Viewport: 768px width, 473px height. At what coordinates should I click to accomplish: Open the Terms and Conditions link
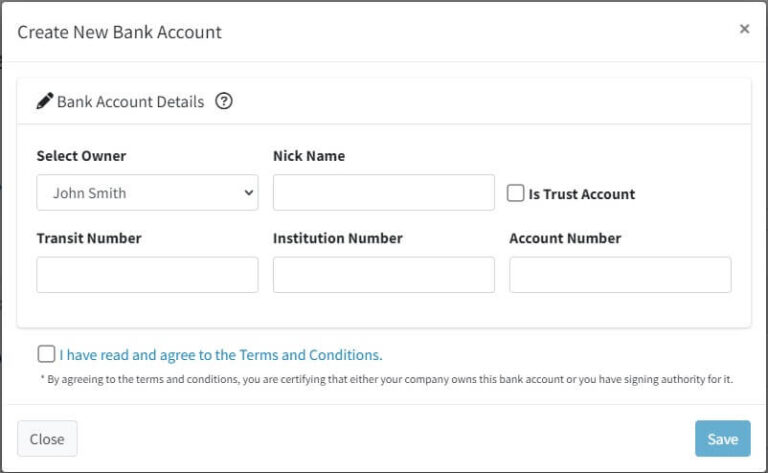point(220,355)
